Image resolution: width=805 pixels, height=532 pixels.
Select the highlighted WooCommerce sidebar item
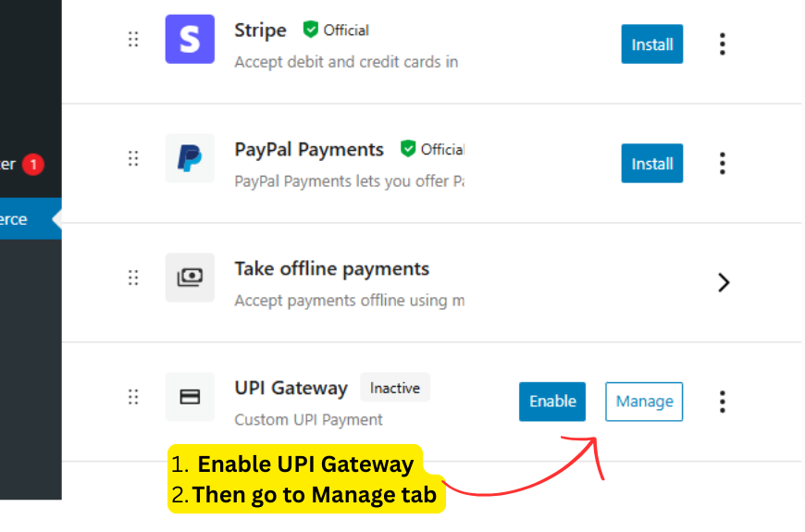pos(31,219)
